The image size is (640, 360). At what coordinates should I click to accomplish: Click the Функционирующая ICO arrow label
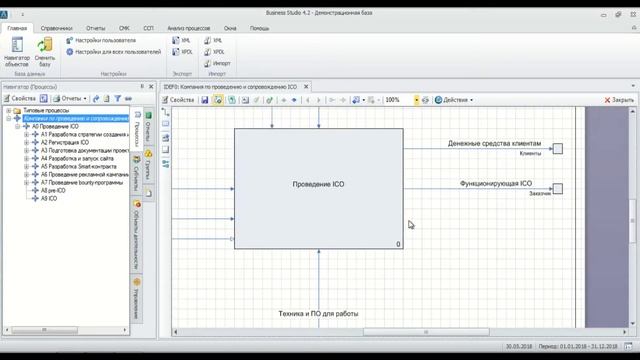click(x=496, y=184)
